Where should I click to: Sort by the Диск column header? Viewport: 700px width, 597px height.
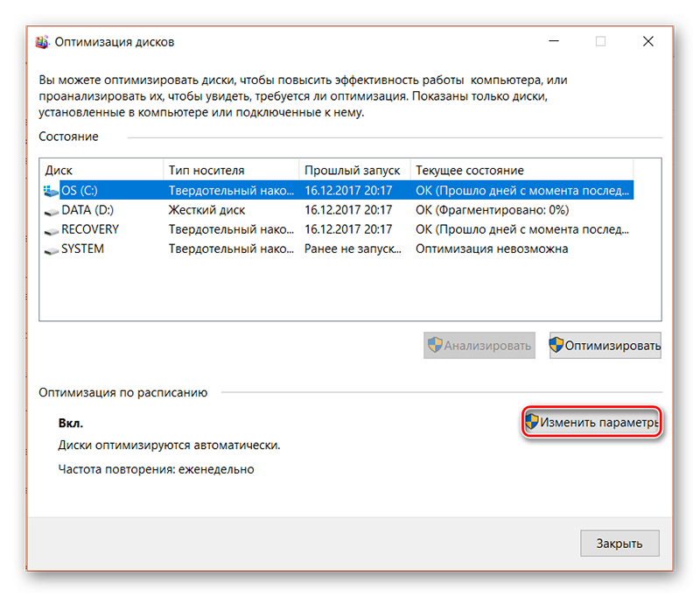101,170
